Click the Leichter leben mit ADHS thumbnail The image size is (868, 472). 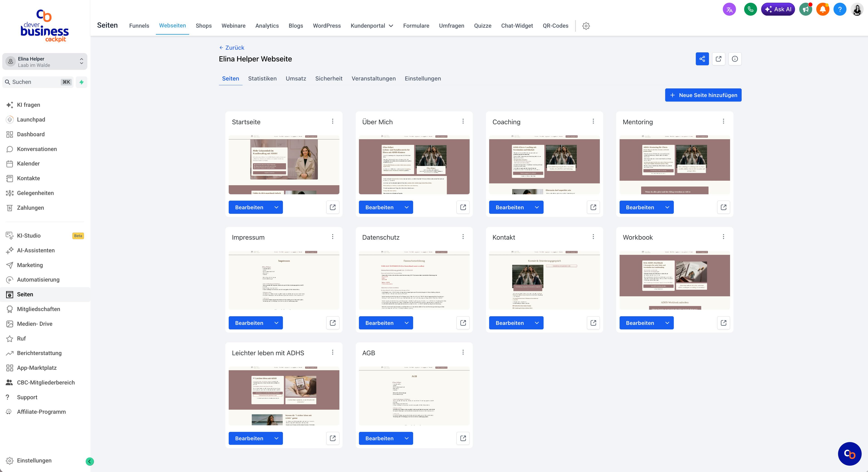click(x=284, y=396)
